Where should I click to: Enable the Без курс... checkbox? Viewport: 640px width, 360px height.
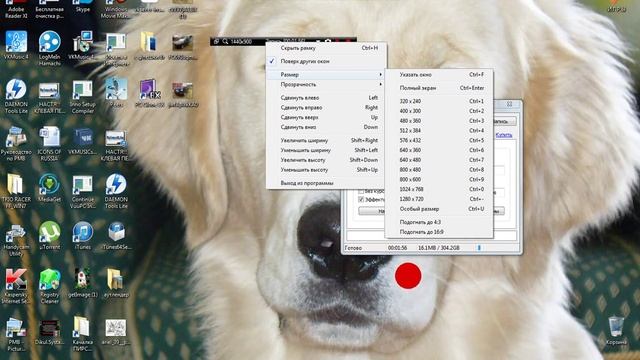tap(361, 191)
